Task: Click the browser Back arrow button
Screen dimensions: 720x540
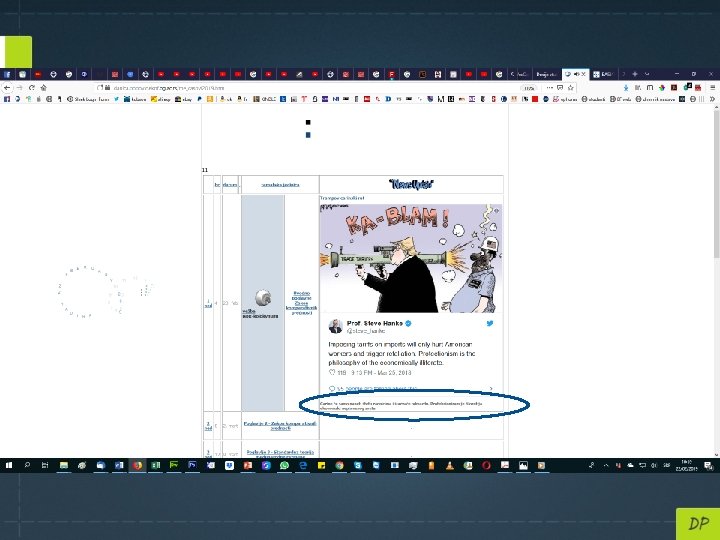Action: tap(7, 88)
